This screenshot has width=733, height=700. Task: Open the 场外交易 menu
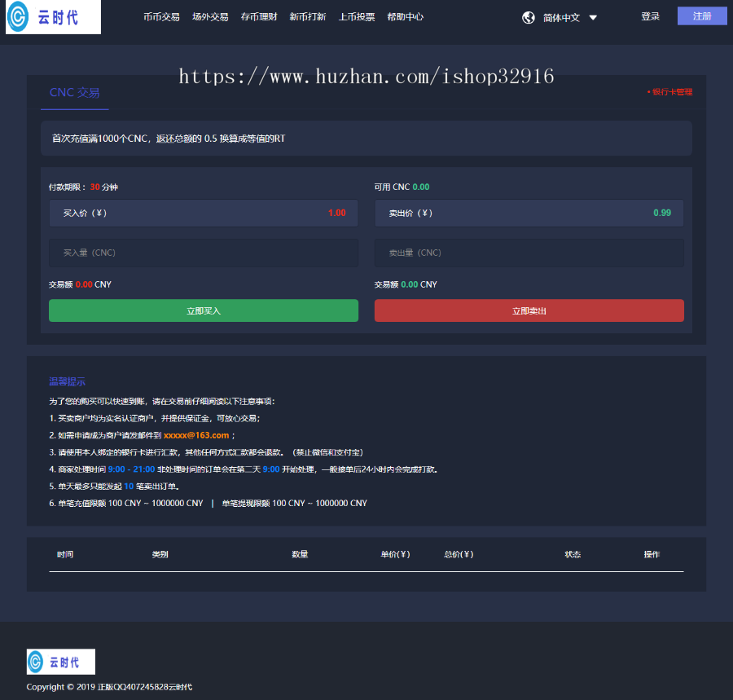(x=210, y=17)
